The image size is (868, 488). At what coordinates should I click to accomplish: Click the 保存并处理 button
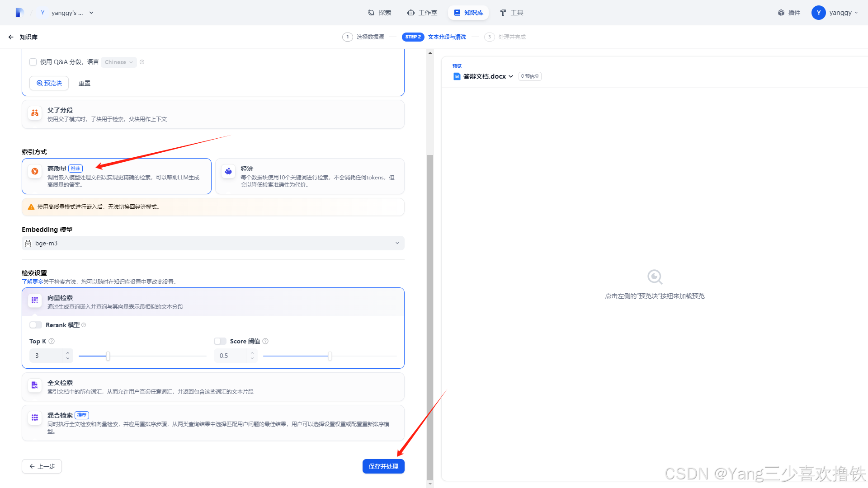coord(383,466)
